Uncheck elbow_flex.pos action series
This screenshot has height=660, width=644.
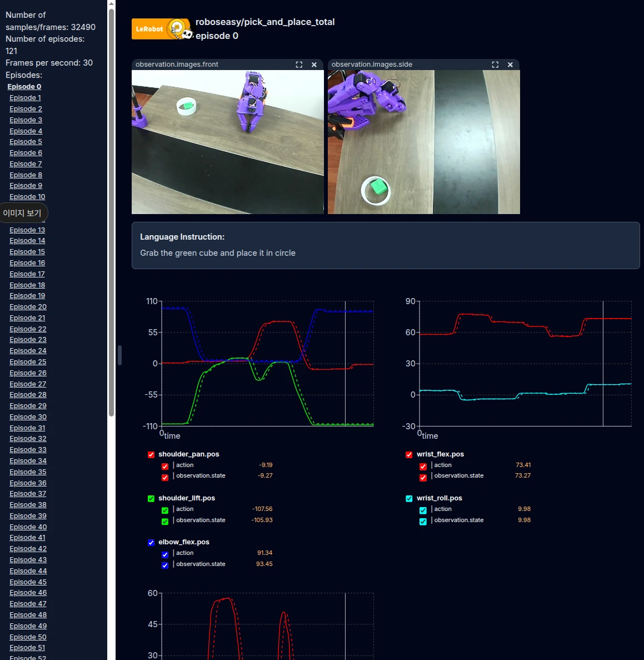coord(165,554)
